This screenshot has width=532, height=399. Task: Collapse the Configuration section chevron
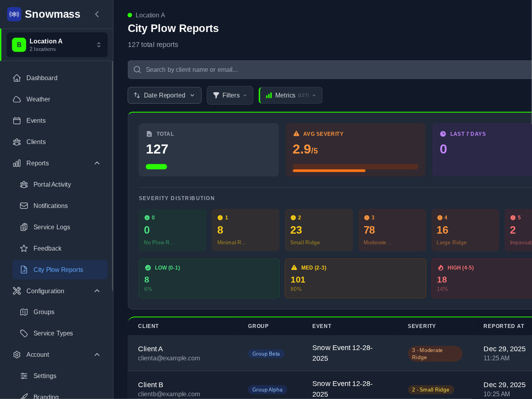tap(97, 291)
